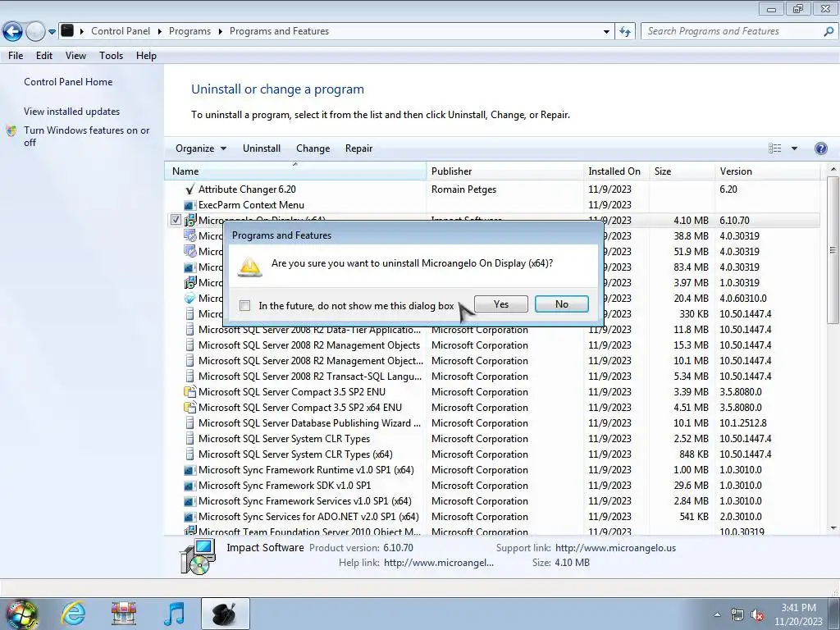
Task: Open recent pages dropdown next to Forward
Action: pyautogui.click(x=52, y=32)
